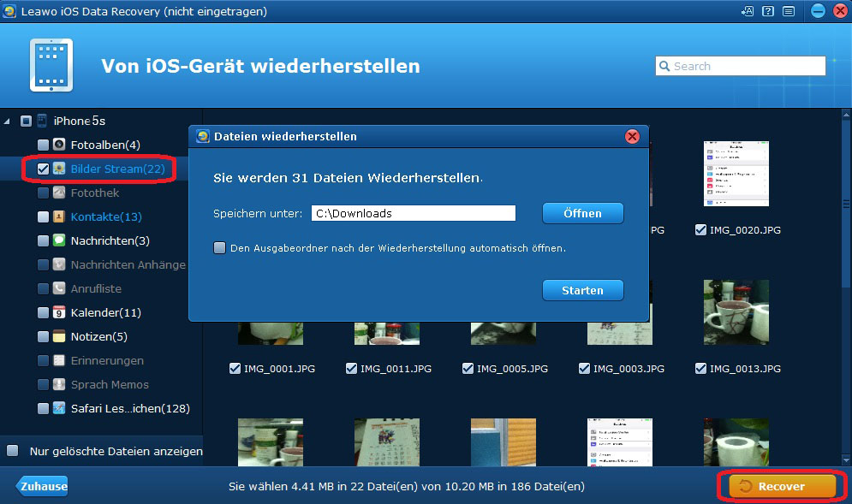Uncheck IMG_0001.JPG checkbox
The width and height of the screenshot is (852, 504).
235,368
